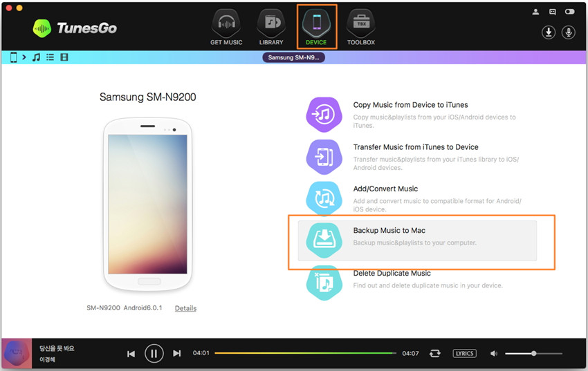The width and height of the screenshot is (588, 371).
Task: Select the 'Delete Duplicate Music' title
Action: click(392, 274)
